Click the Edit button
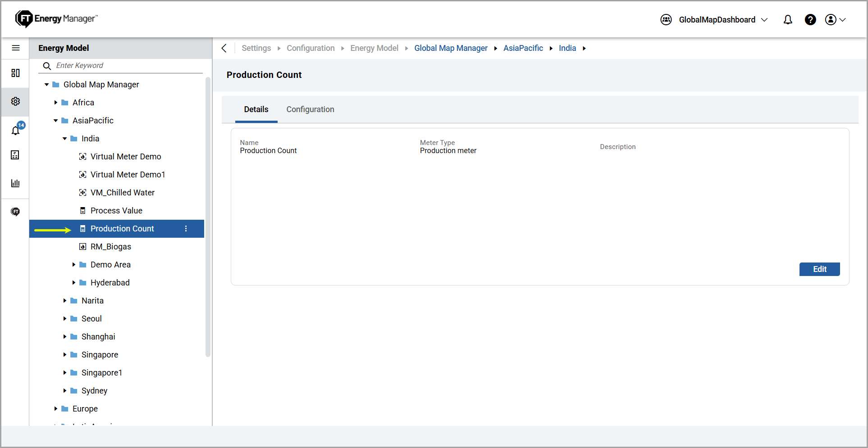Viewport: 868px width, 448px height. click(819, 269)
